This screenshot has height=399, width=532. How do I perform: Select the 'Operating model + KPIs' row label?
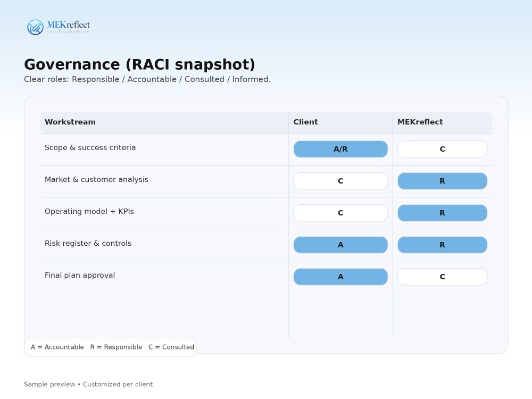(x=89, y=211)
